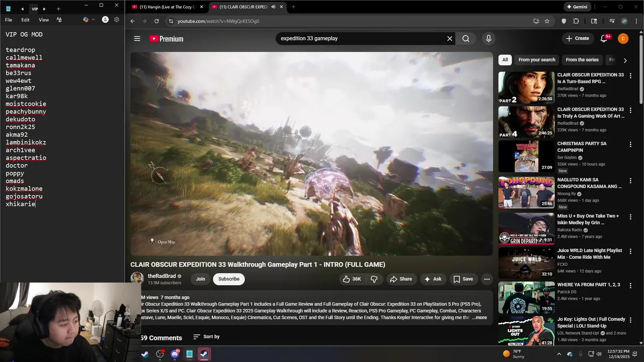The image size is (644, 362).
Task: Expand the description with ...more
Action: 479,317
